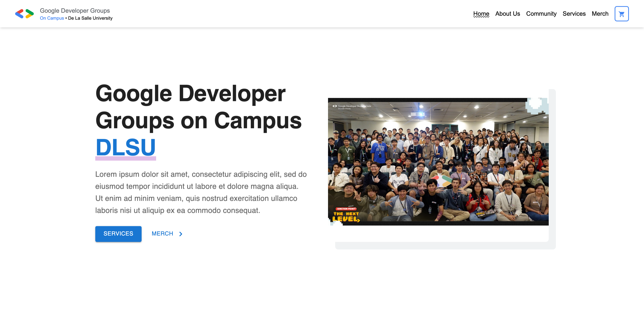Click the Lorem ipsum paragraph text

[x=201, y=192]
